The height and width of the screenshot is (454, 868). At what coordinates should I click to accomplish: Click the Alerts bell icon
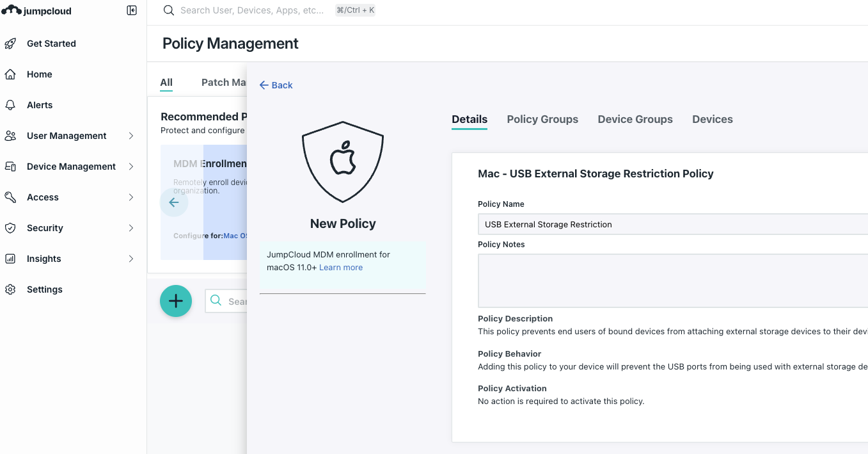click(x=10, y=105)
